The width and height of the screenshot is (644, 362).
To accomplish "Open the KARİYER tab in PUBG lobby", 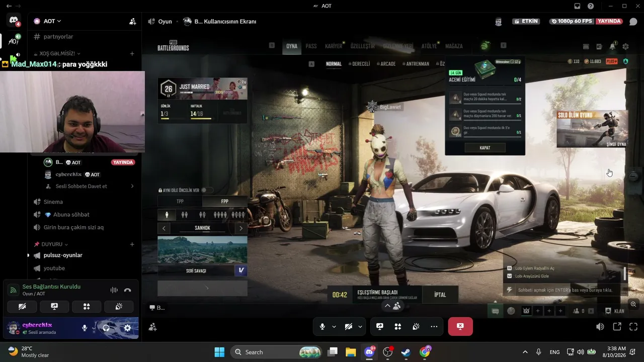I will coord(334,46).
